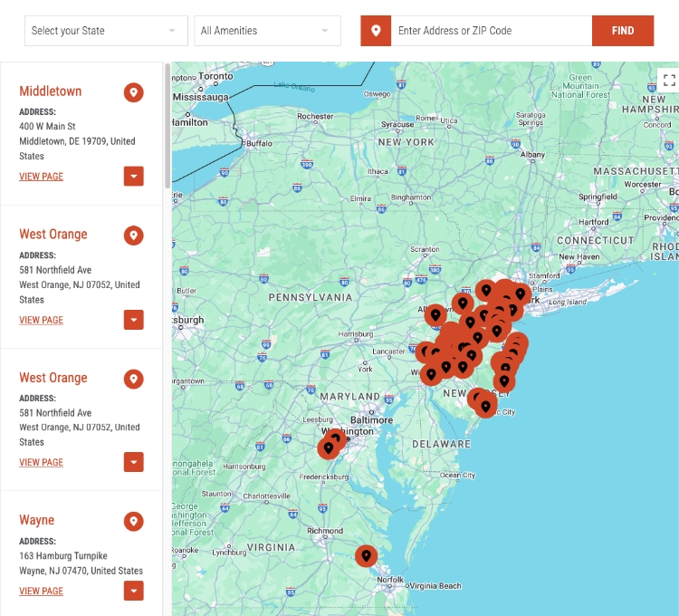
Task: Click the Middletown location pin icon
Action: tap(134, 92)
